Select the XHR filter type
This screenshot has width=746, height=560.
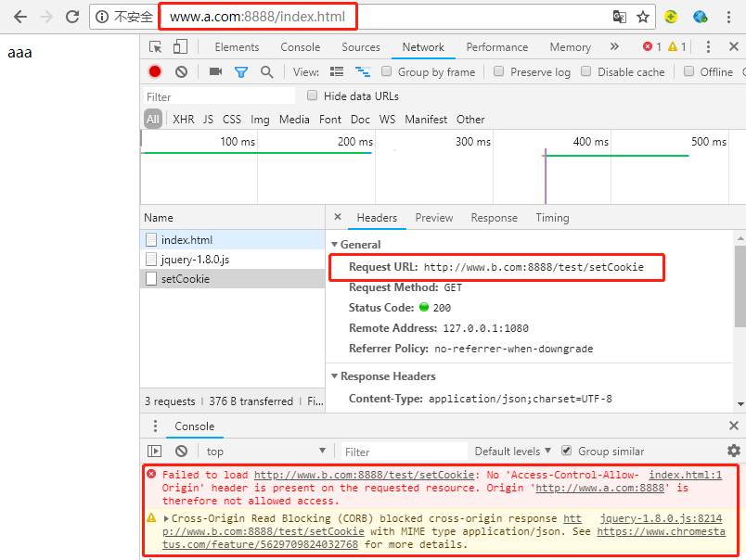coord(183,120)
